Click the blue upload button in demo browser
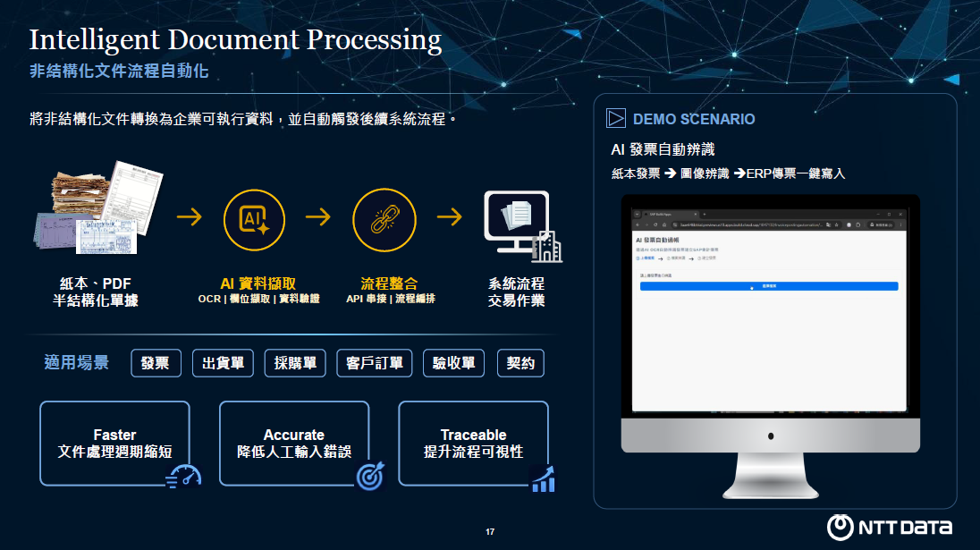This screenshot has height=550, width=980. coord(769,286)
